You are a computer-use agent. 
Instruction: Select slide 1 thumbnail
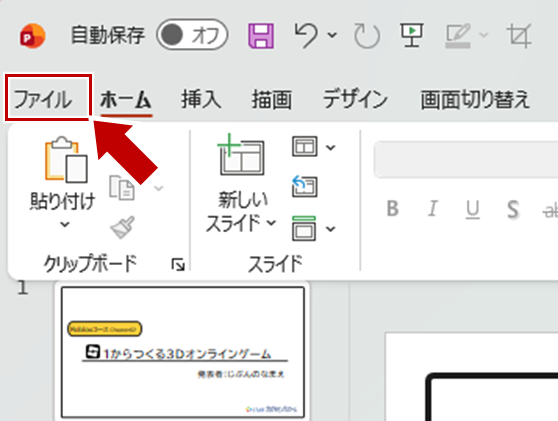tap(183, 352)
